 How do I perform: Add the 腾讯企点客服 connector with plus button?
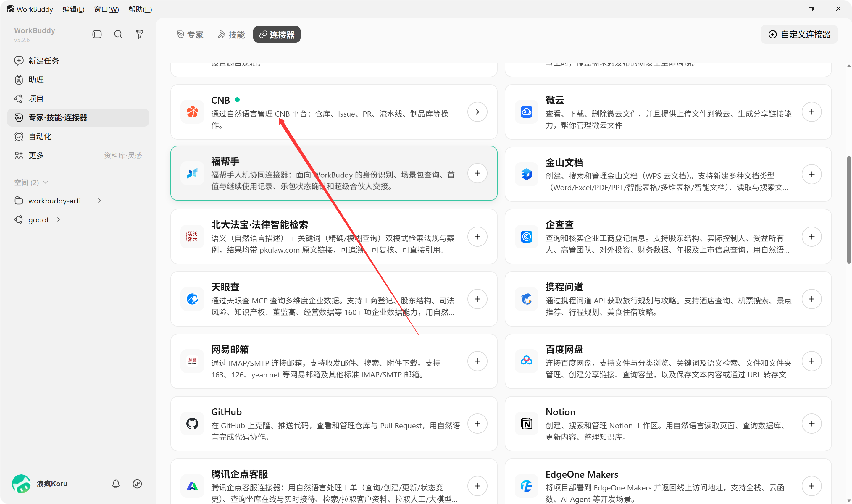[477, 486]
